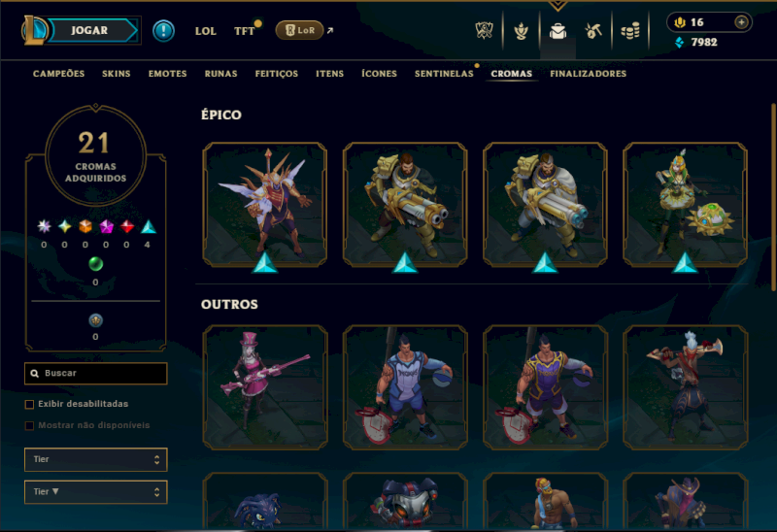
Task: Toggle the Mostrar não disponíveis checkbox
Action: point(29,425)
